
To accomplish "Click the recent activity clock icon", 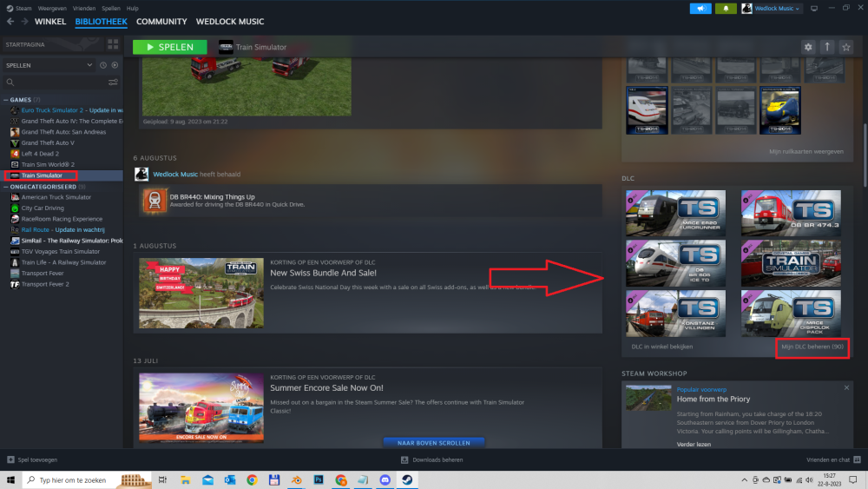I will [102, 65].
